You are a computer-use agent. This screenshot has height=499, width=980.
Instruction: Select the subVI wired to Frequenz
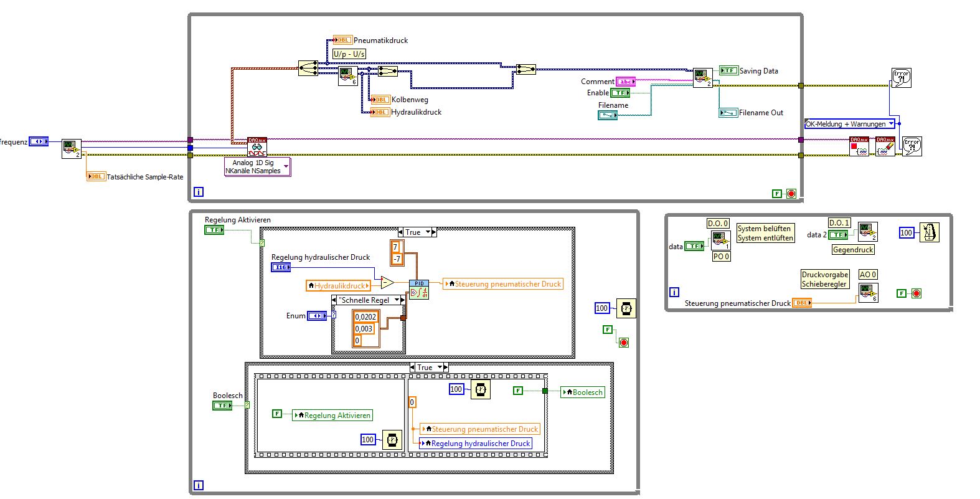pos(72,149)
